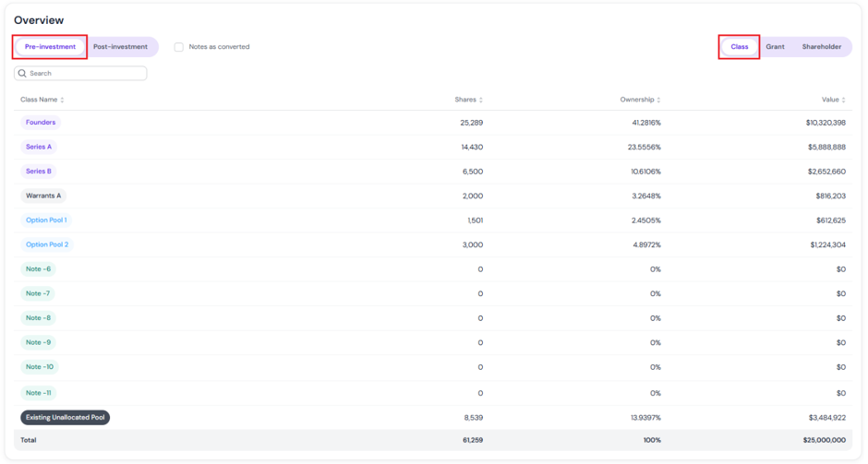Open the Note -11 tag
The width and height of the screenshot is (868, 464).
[x=39, y=393]
